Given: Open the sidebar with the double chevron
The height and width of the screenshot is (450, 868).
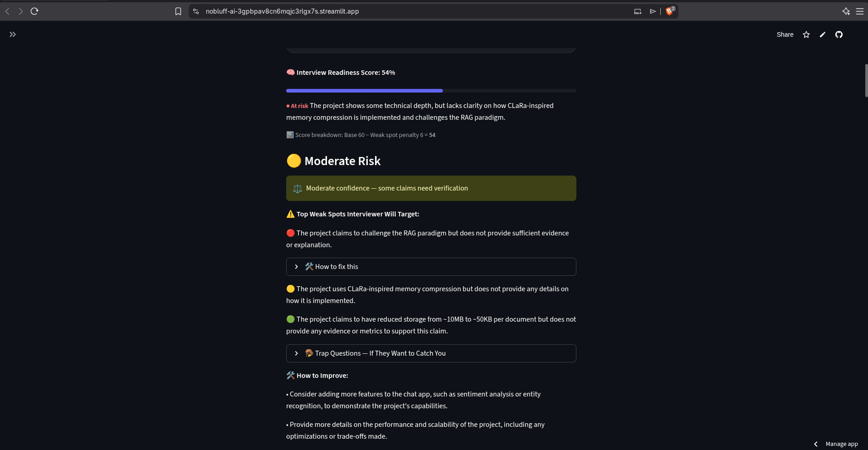Looking at the screenshot, I should (13, 34).
